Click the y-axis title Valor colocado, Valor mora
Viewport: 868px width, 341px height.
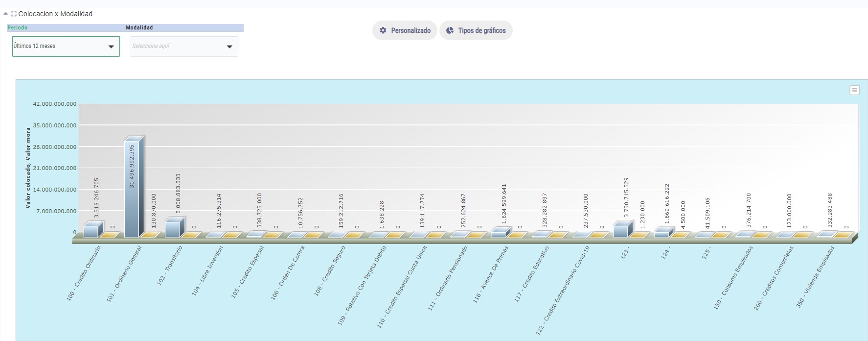pos(28,168)
